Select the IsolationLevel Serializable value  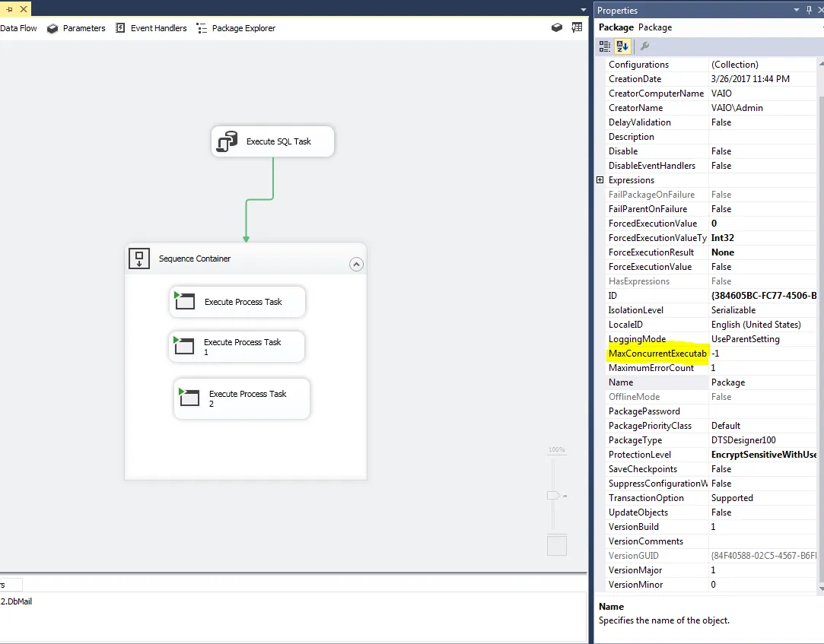pos(762,310)
